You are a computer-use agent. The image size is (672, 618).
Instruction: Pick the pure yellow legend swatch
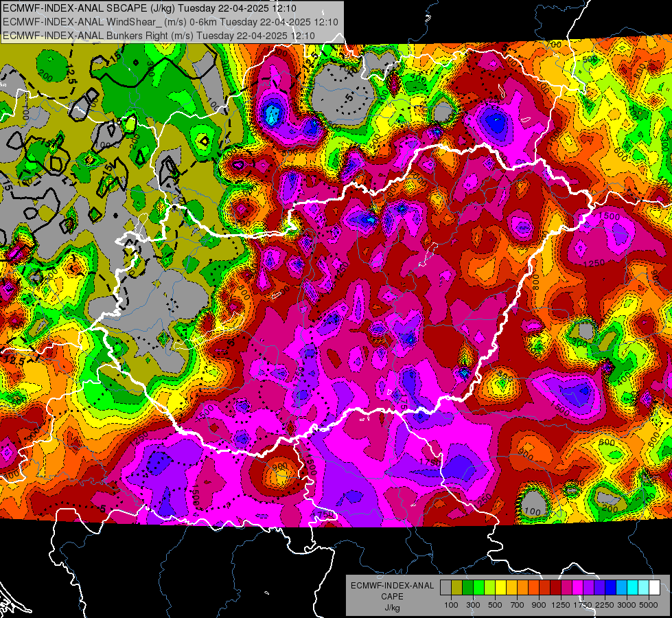point(500,587)
